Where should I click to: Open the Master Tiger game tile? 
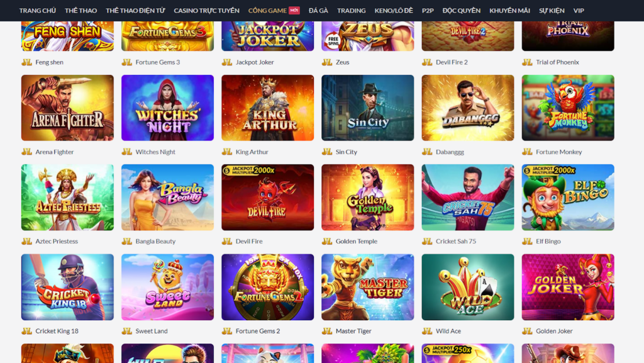click(367, 287)
